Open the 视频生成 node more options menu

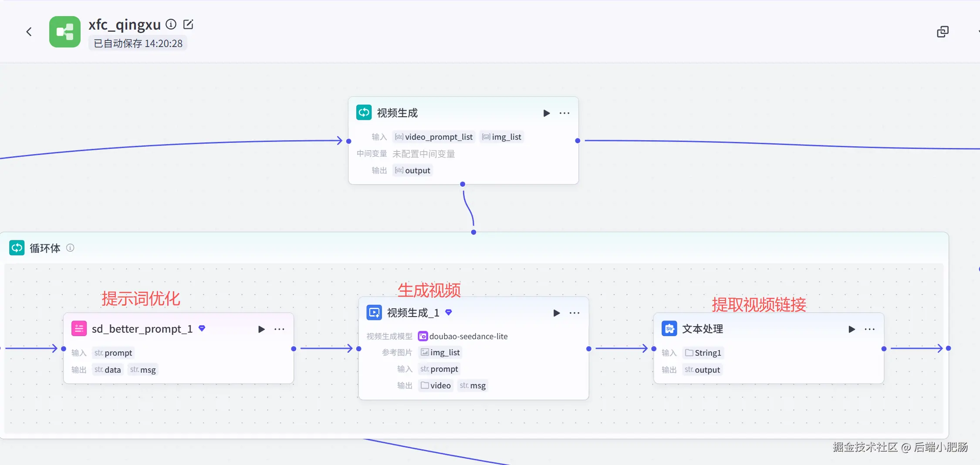[x=564, y=113]
